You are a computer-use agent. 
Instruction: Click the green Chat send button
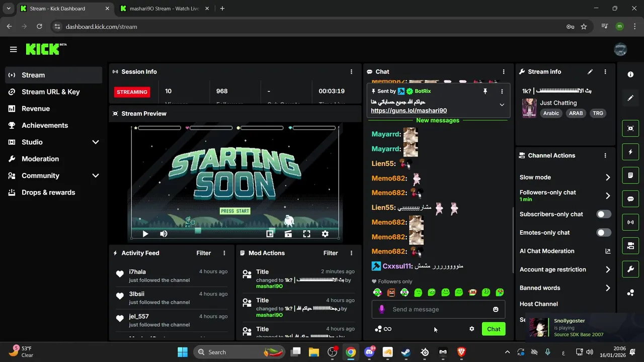click(494, 329)
